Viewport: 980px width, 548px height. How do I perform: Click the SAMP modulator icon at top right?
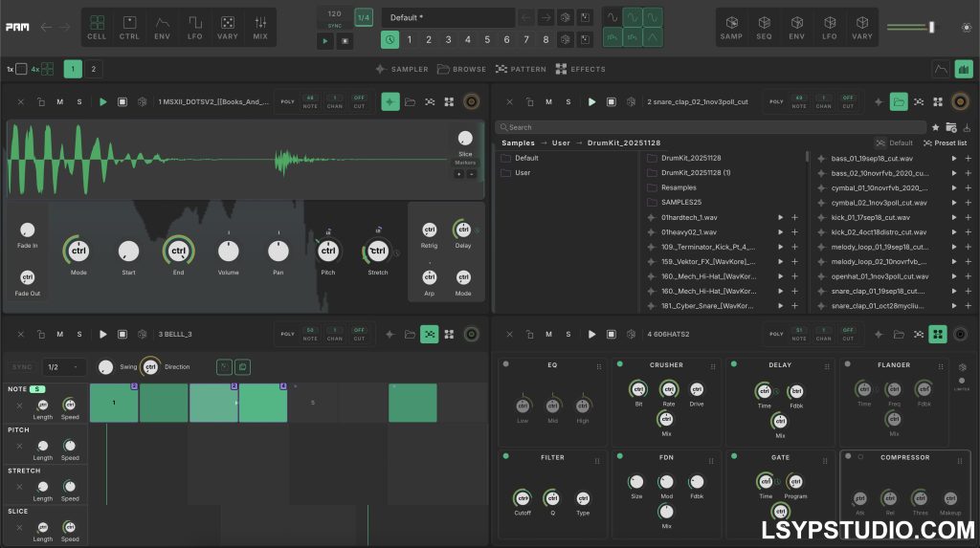(731, 26)
